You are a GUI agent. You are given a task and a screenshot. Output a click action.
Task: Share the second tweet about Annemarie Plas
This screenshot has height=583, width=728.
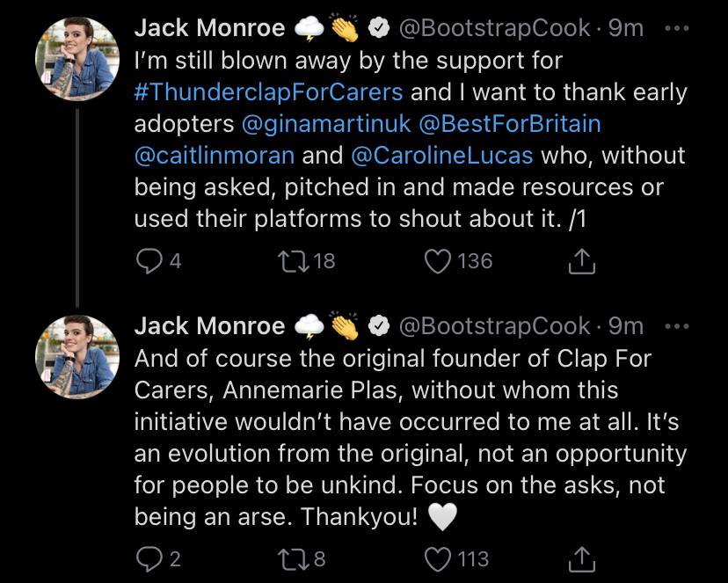point(582,559)
